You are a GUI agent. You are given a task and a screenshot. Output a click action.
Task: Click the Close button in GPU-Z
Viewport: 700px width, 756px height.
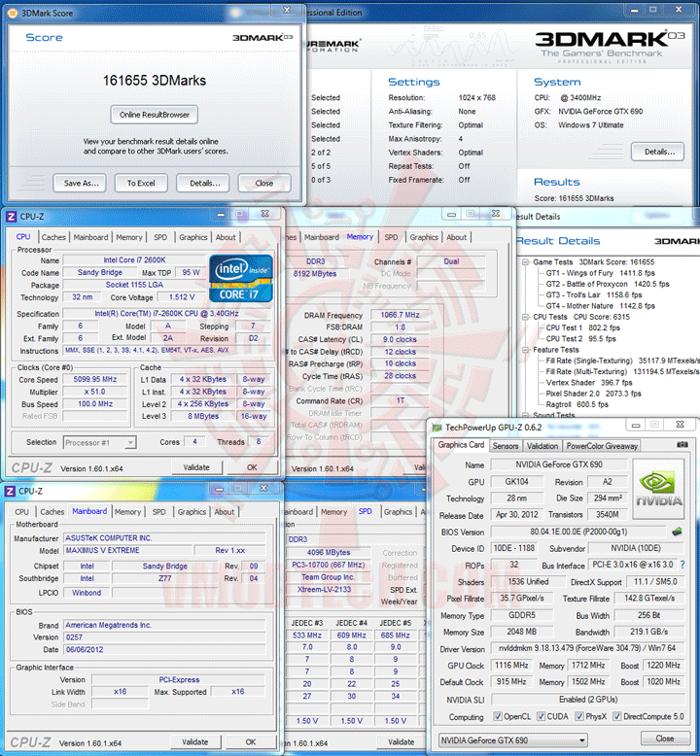tap(664, 739)
